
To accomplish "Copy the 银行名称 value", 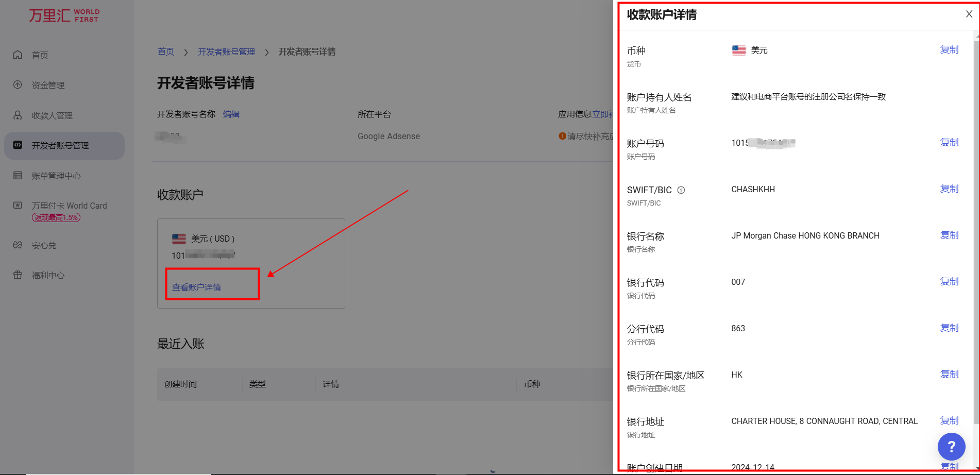I will point(949,235).
